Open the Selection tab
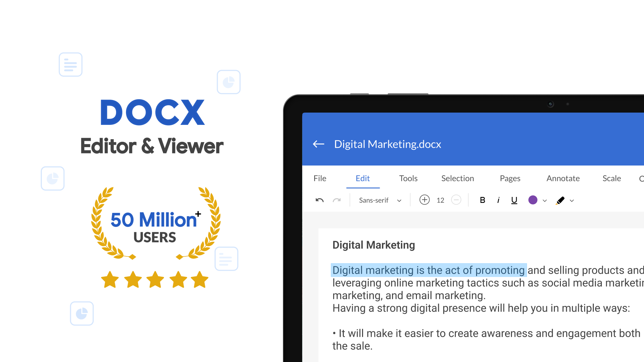Screen dimensions: 644x362 457,178
